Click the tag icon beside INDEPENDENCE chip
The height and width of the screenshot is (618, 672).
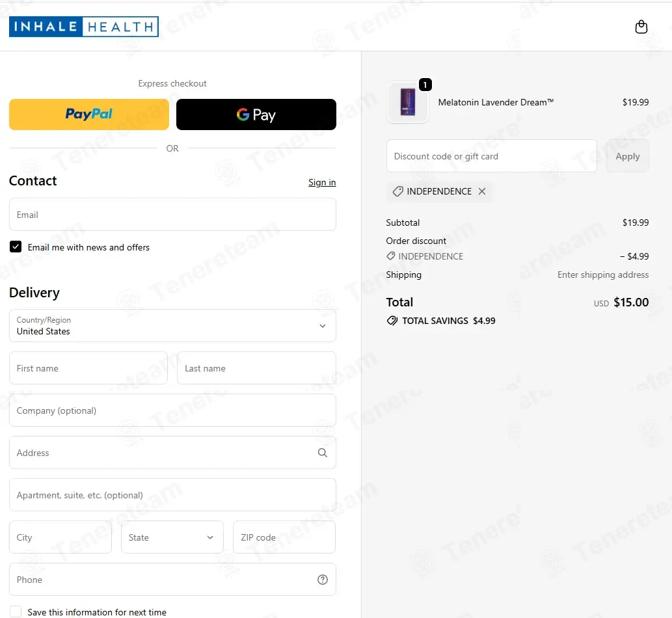pyautogui.click(x=397, y=191)
